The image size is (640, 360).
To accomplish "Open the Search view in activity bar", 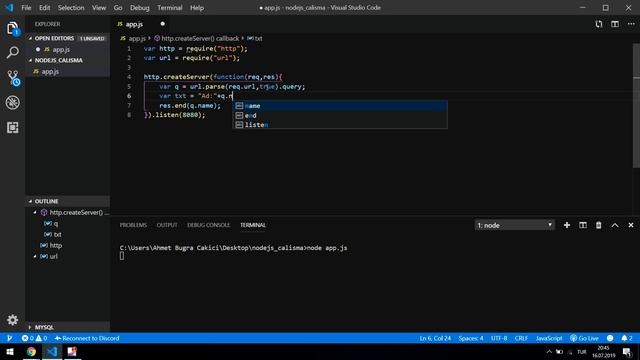I will (13, 52).
